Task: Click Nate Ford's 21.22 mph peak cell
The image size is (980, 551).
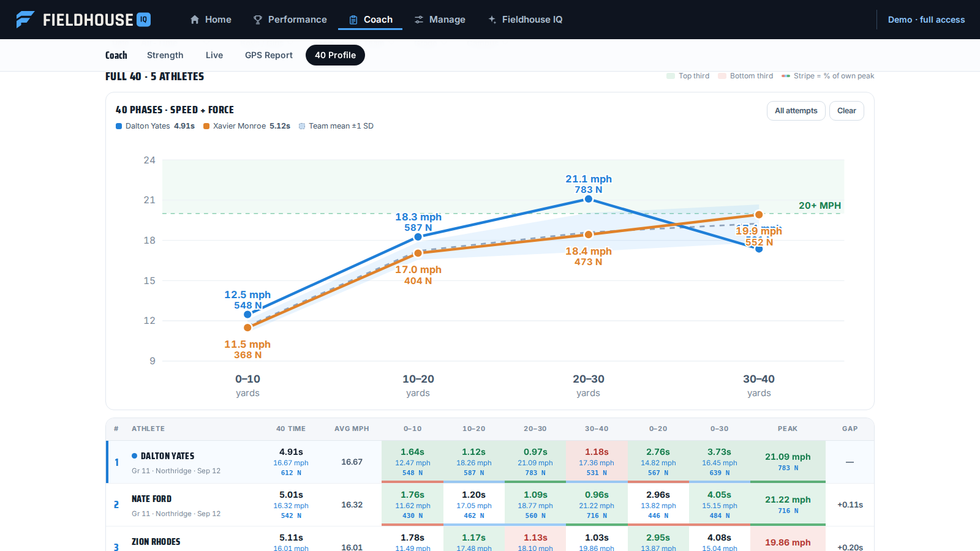Action: tap(788, 504)
